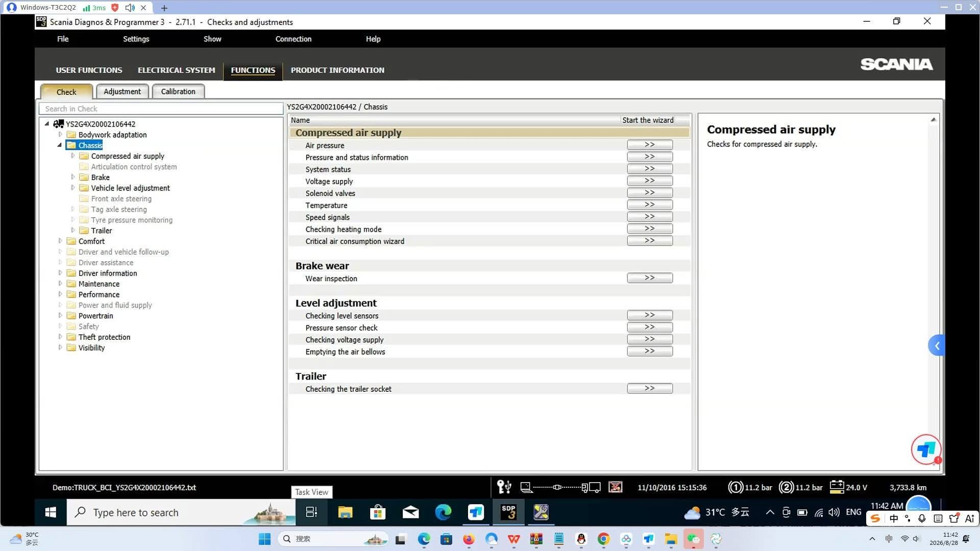Expand the Bodywork adaptation folder
Image resolution: width=980 pixels, height=551 pixels.
click(x=60, y=135)
